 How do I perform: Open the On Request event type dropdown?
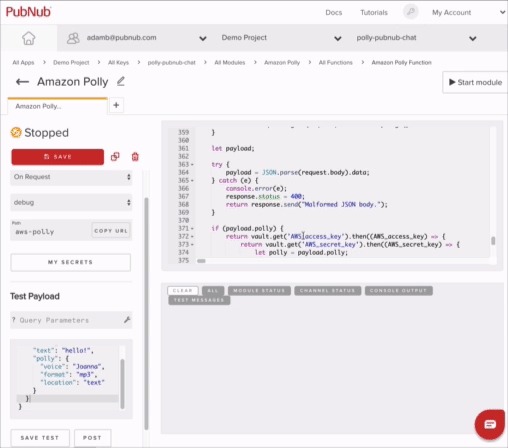(x=71, y=177)
